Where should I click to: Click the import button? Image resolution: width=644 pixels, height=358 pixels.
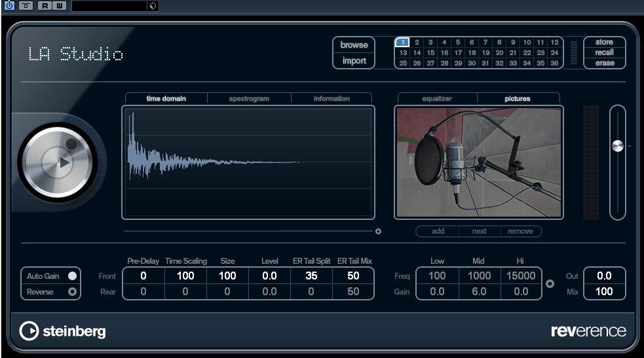point(354,61)
